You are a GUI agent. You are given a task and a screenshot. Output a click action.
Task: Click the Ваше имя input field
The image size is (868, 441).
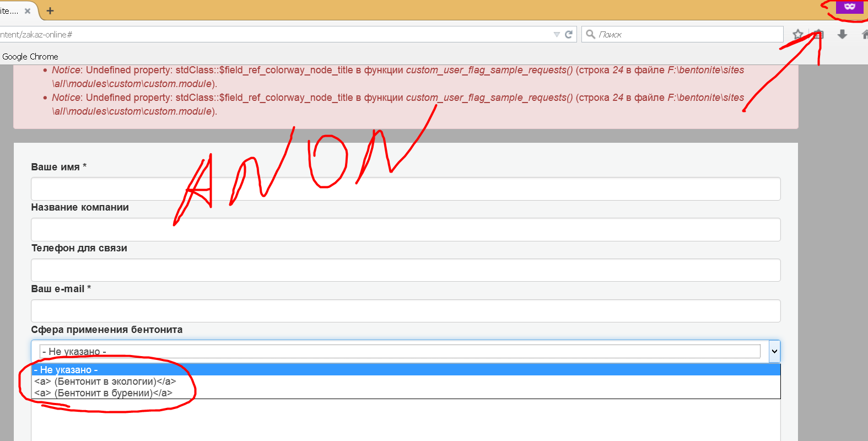406,189
